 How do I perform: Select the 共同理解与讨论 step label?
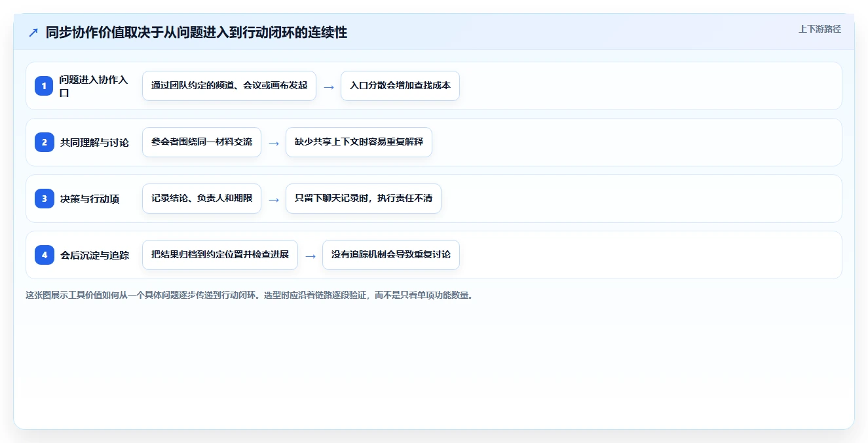(94, 142)
